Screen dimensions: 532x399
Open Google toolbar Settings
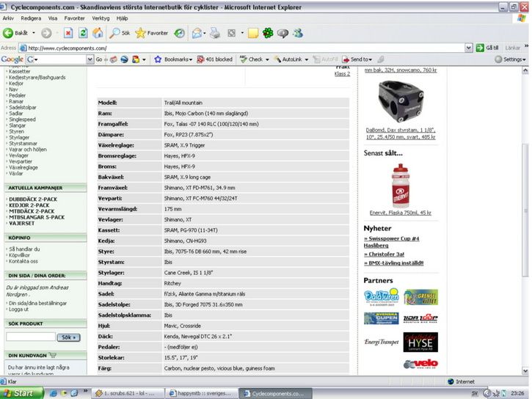510,59
